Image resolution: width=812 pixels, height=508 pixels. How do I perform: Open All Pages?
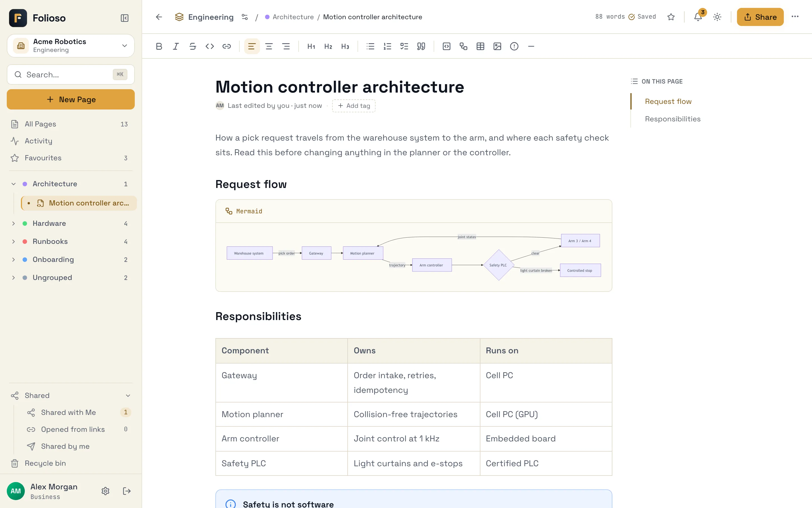pos(71,124)
